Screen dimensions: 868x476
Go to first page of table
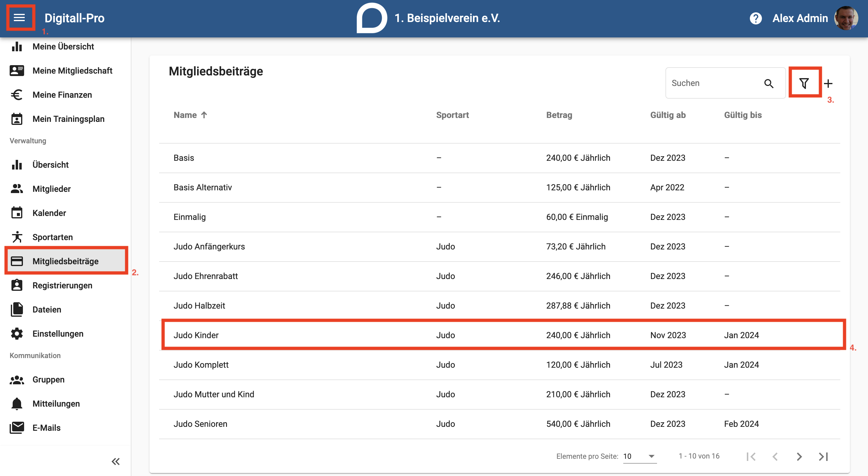pyautogui.click(x=751, y=456)
